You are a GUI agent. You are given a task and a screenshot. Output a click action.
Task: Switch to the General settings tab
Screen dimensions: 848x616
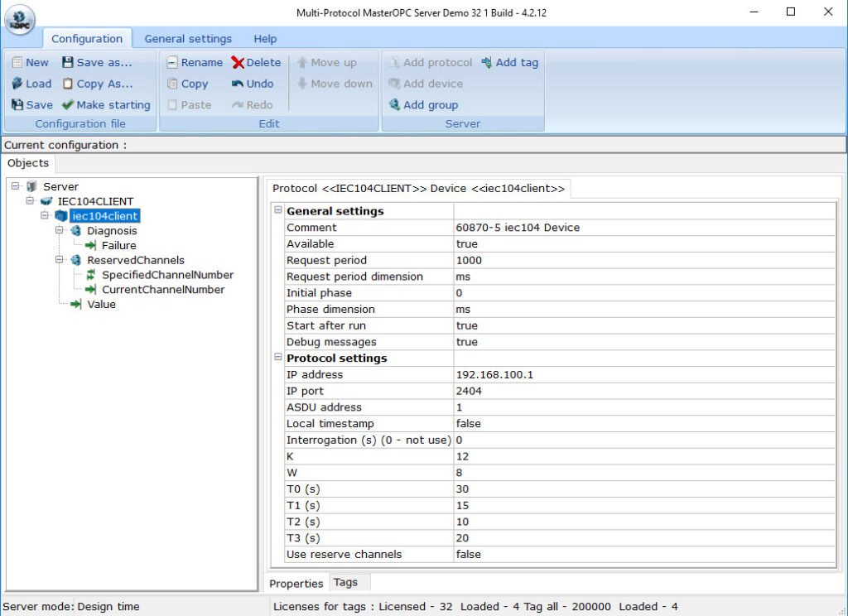[x=186, y=39]
